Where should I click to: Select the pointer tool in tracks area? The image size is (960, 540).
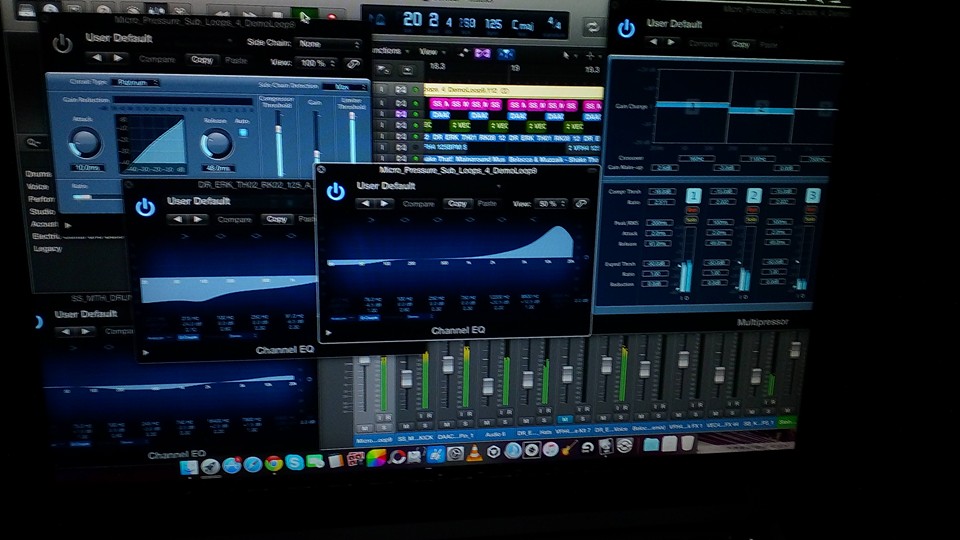pyautogui.click(x=566, y=56)
